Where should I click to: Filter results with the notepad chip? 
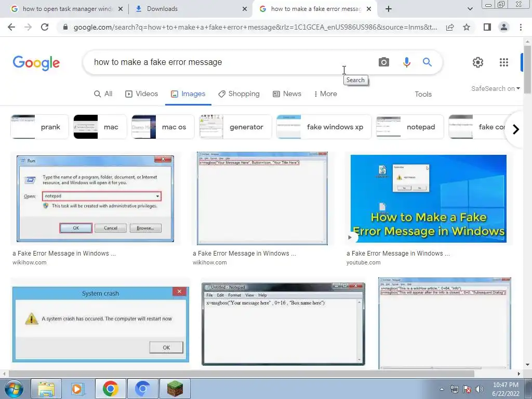[410, 127]
